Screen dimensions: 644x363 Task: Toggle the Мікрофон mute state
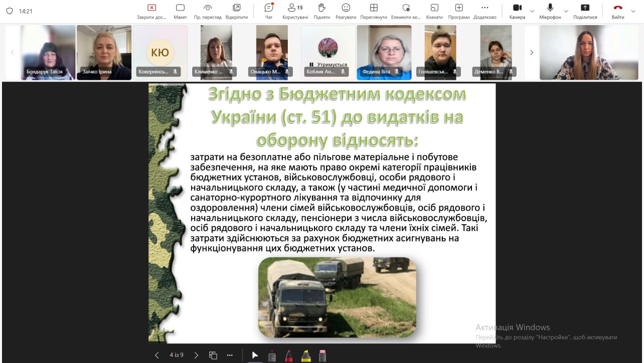pos(550,11)
